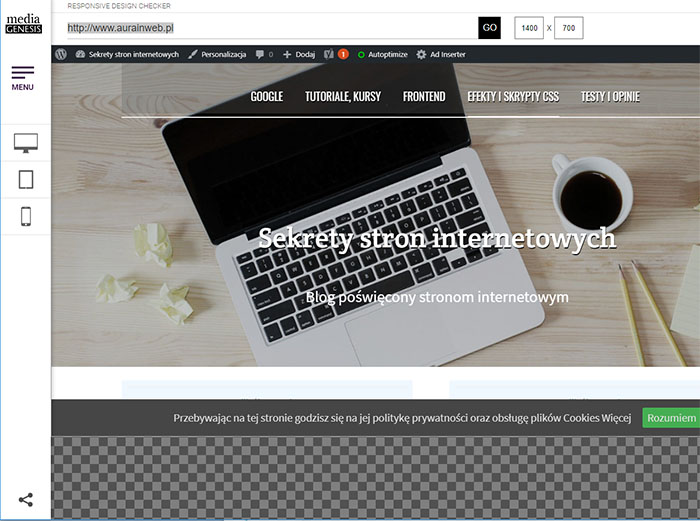This screenshot has width=700, height=521.
Task: Click the URL address input field
Action: click(272, 28)
